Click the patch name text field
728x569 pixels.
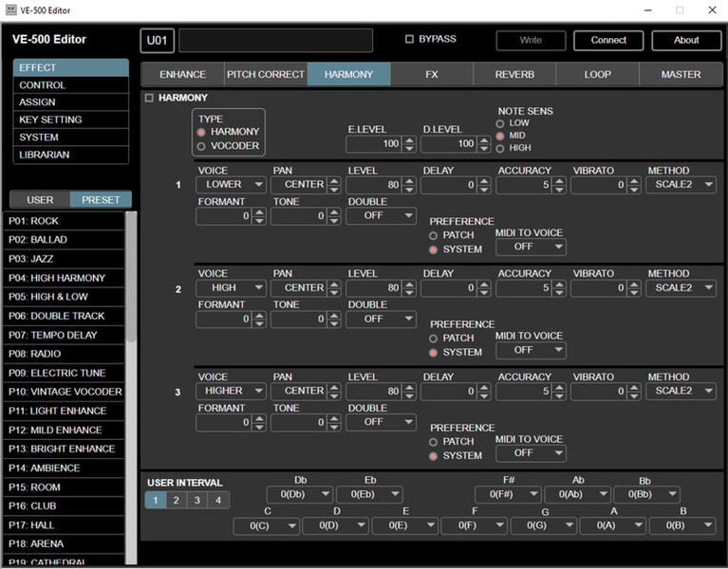[276, 41]
